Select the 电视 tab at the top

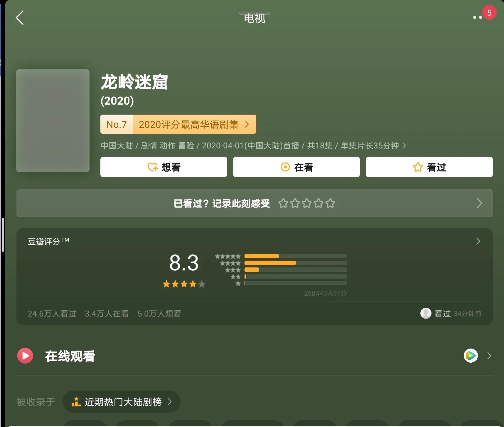tap(254, 18)
